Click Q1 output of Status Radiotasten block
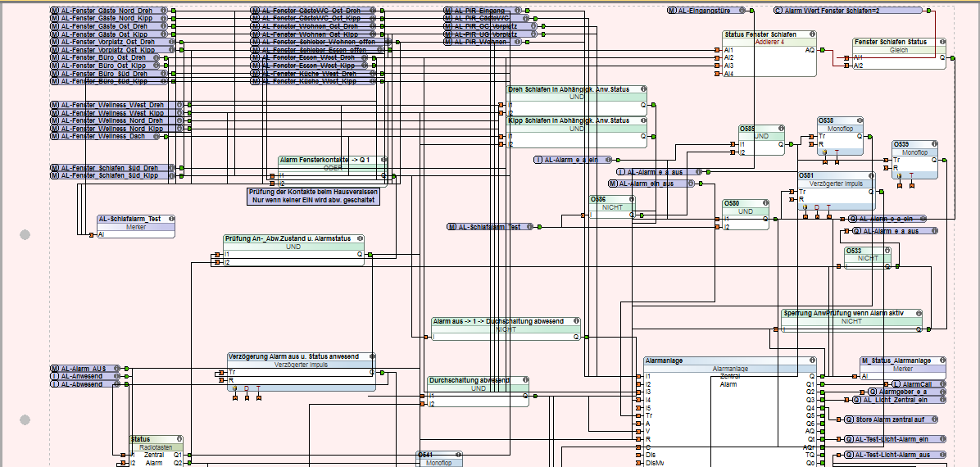The width and height of the screenshot is (980, 467). pyautogui.click(x=188, y=456)
